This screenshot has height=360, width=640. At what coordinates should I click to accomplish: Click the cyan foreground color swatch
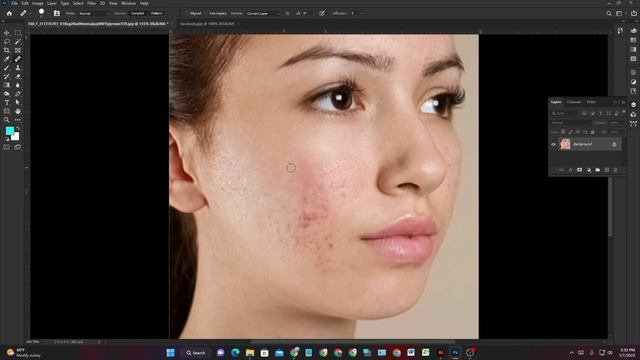point(9,130)
